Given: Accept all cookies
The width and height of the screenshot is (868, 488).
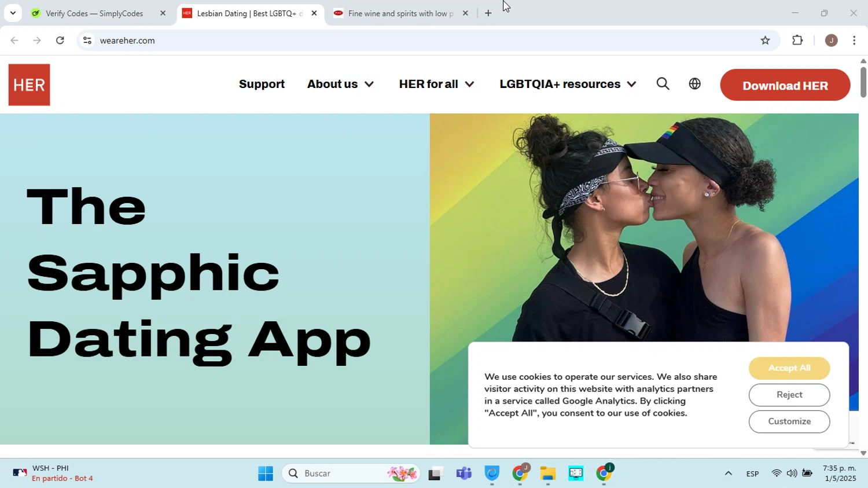Looking at the screenshot, I should (x=789, y=368).
